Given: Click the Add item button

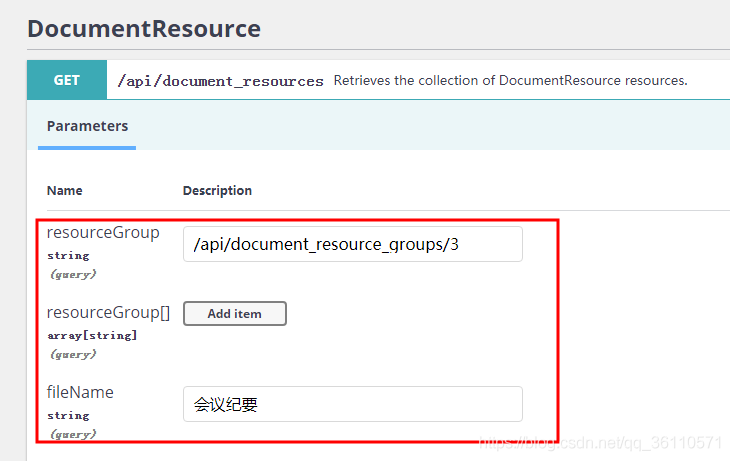Looking at the screenshot, I should tap(235, 313).
